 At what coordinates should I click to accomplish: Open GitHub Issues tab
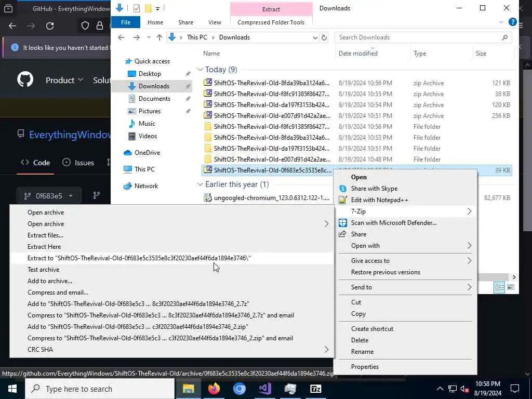pos(78,163)
